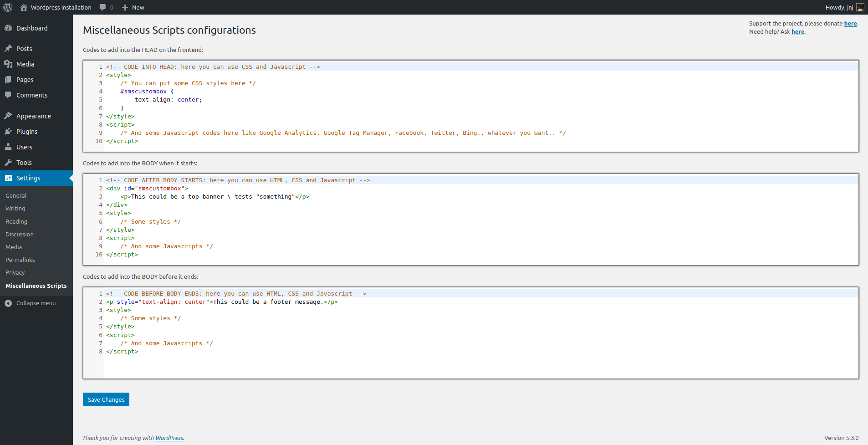Open the General settings submenu item

[x=16, y=195]
